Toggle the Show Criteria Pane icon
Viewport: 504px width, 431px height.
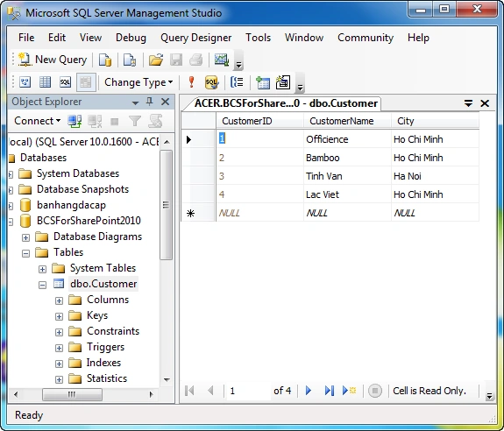coord(45,82)
